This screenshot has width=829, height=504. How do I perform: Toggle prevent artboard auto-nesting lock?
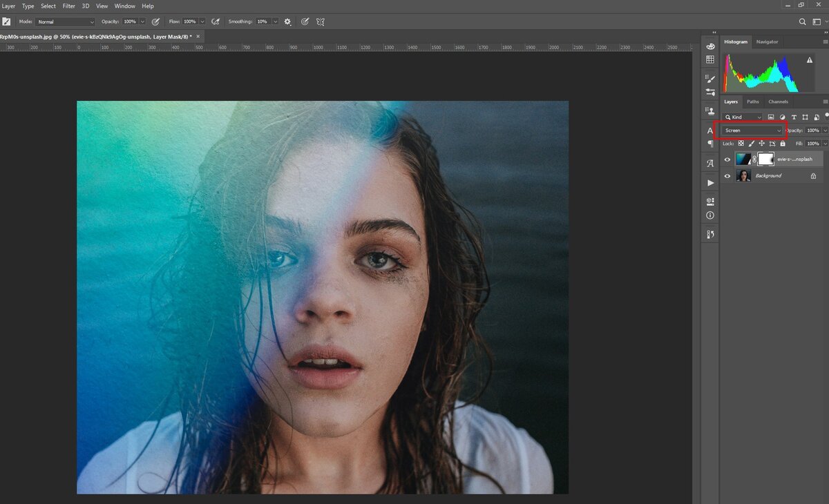tap(772, 144)
